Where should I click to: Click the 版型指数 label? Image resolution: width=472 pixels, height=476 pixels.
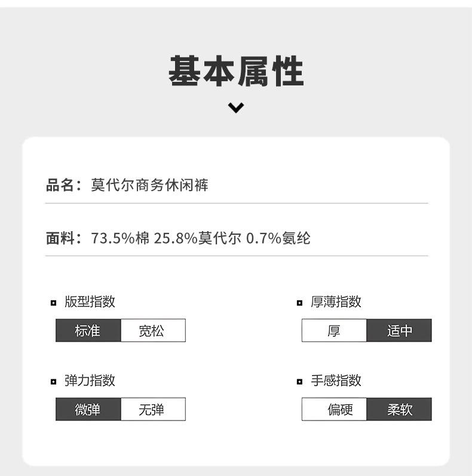[x=90, y=302]
